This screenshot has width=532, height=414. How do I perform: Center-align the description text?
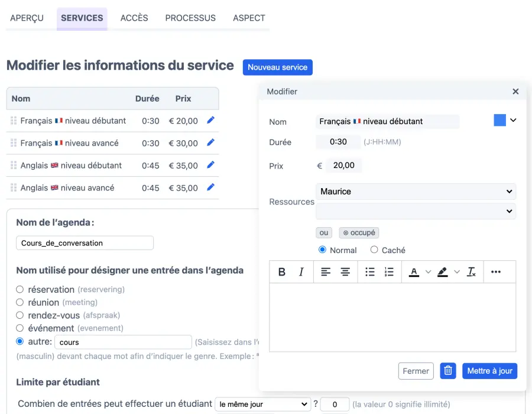345,272
